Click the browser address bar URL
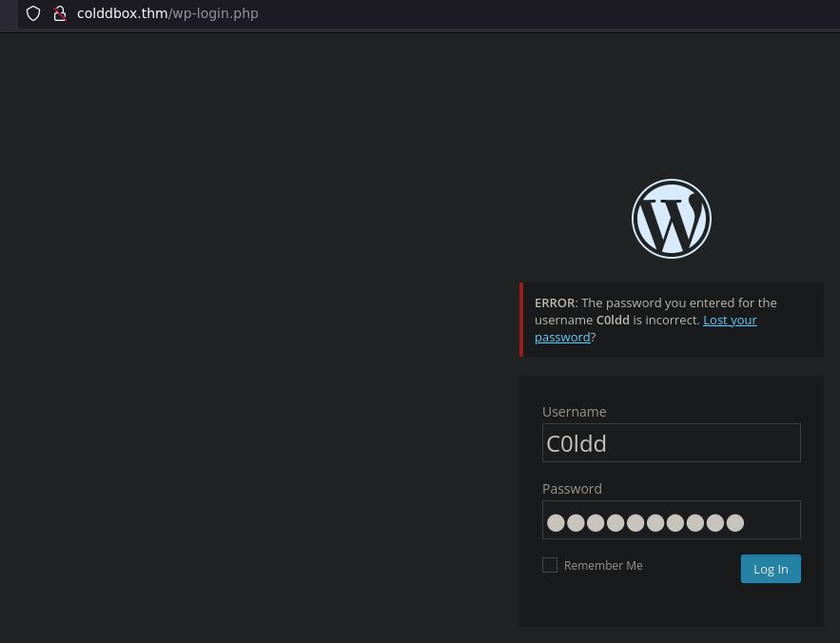Image resolution: width=840 pixels, height=643 pixels. tap(167, 14)
